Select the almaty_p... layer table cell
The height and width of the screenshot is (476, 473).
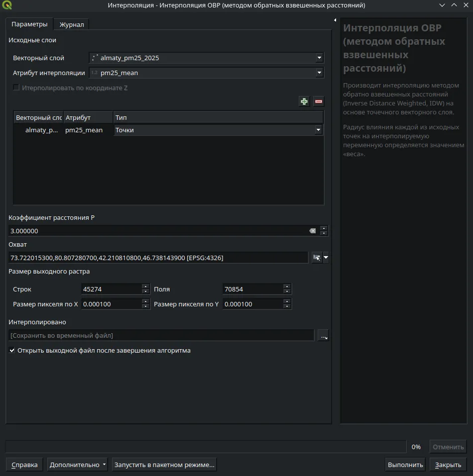[x=39, y=130]
